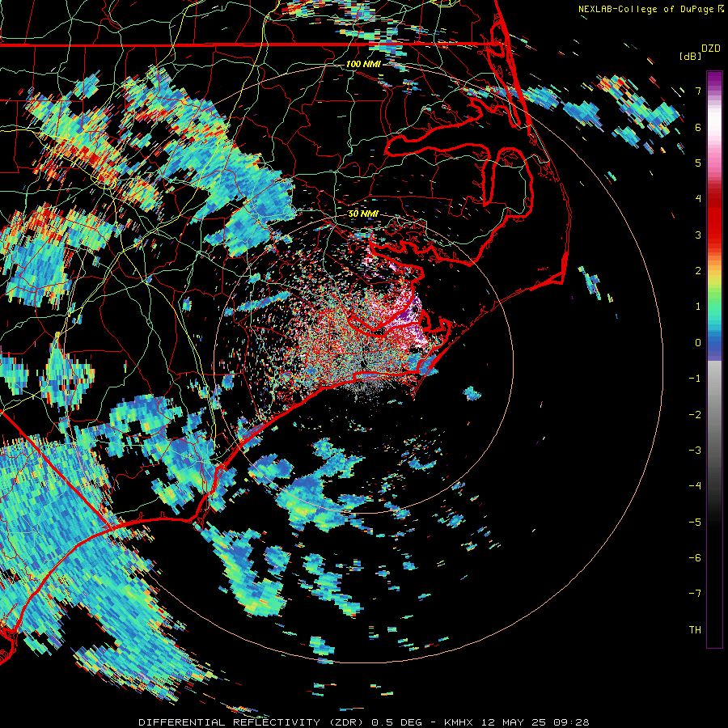This screenshot has width=728, height=728.
Task: Click the 2 value on color scale
Action: 698,271
